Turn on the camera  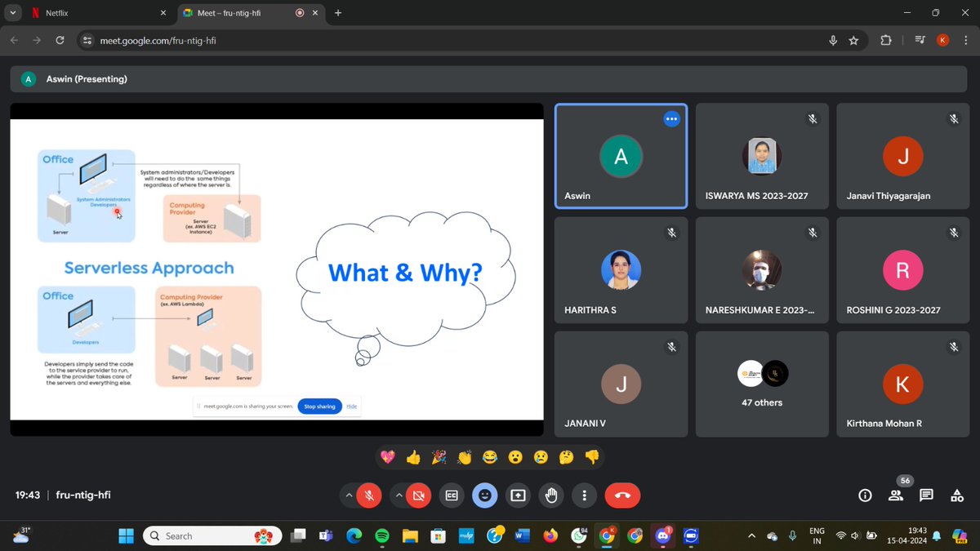click(x=418, y=495)
